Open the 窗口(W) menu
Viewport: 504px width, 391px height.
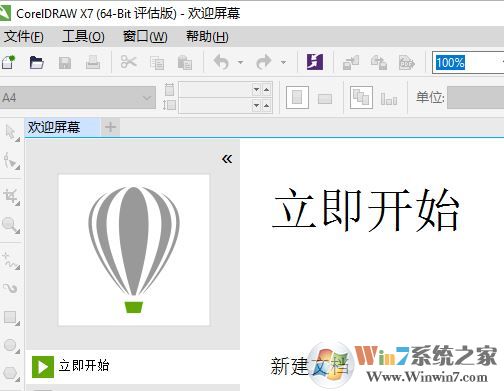tap(145, 36)
